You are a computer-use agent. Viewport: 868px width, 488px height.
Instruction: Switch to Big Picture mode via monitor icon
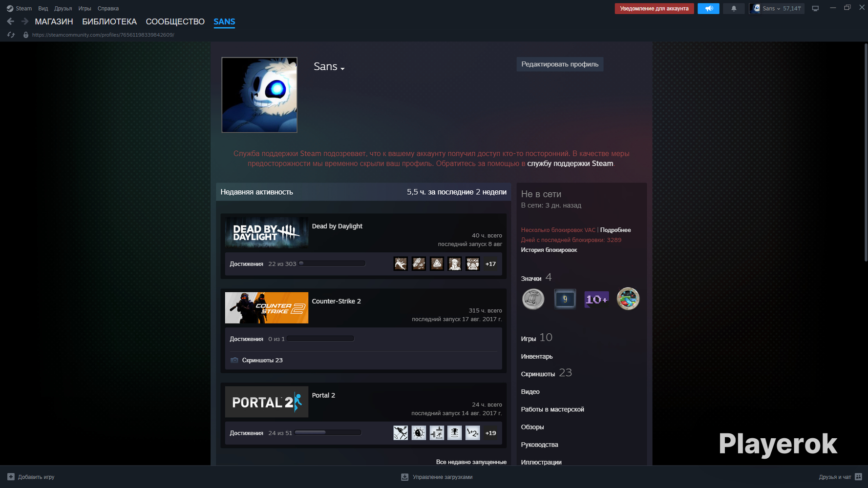[x=815, y=8]
